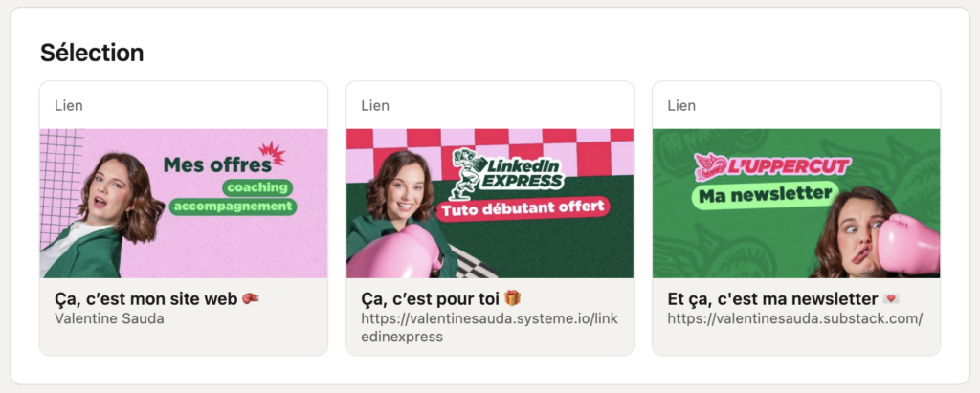Screen dimensions: 980x393
Task: Open the valentinesauda.systeme.io link URL
Action: click(489, 327)
